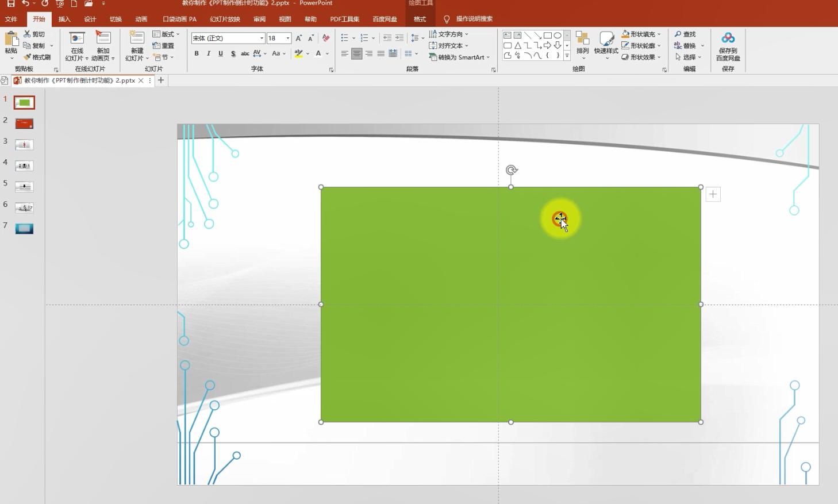This screenshot has width=838, height=504.
Task: Open the Animations (动画) ribbon tab
Action: click(x=141, y=19)
